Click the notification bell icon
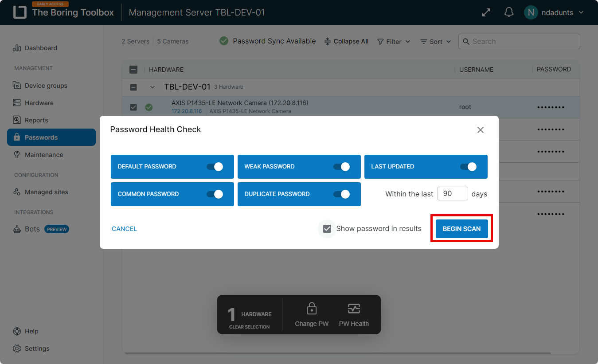 click(x=509, y=12)
